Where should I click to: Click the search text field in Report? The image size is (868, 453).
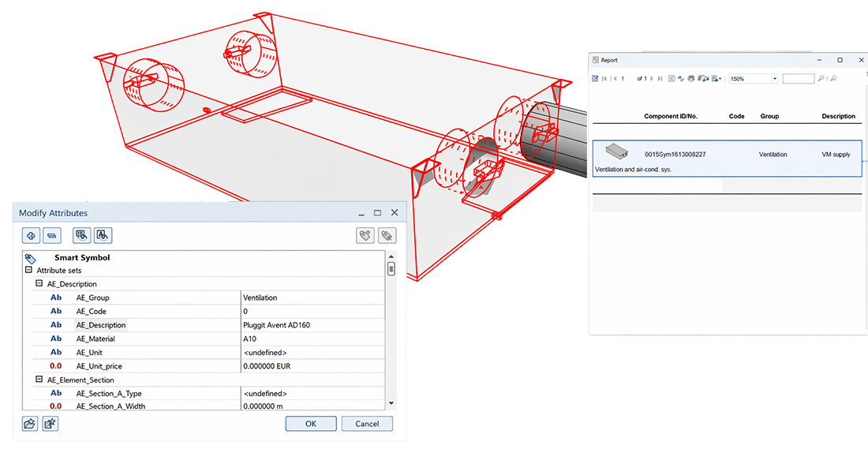[x=799, y=79]
